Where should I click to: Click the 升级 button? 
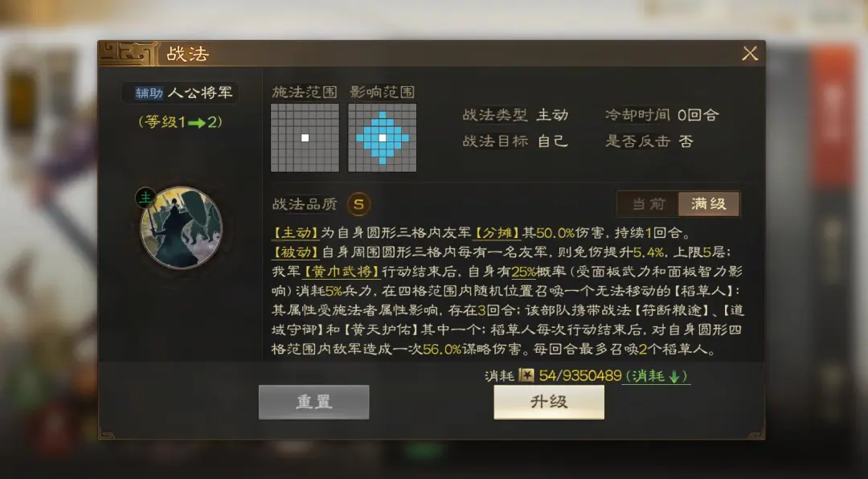tap(549, 402)
